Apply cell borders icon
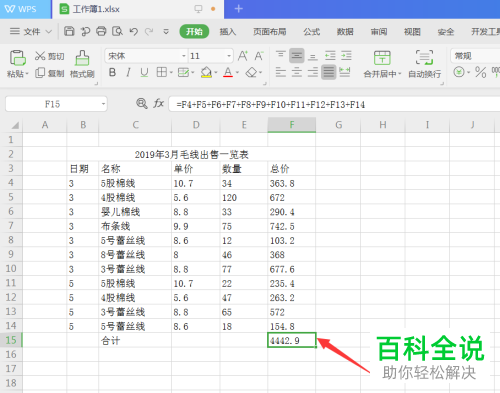Image resolution: width=500 pixels, height=393 pixels. (162, 72)
